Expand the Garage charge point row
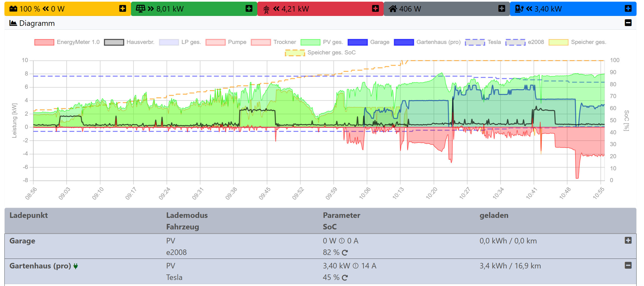644x286 pixels. (628, 240)
